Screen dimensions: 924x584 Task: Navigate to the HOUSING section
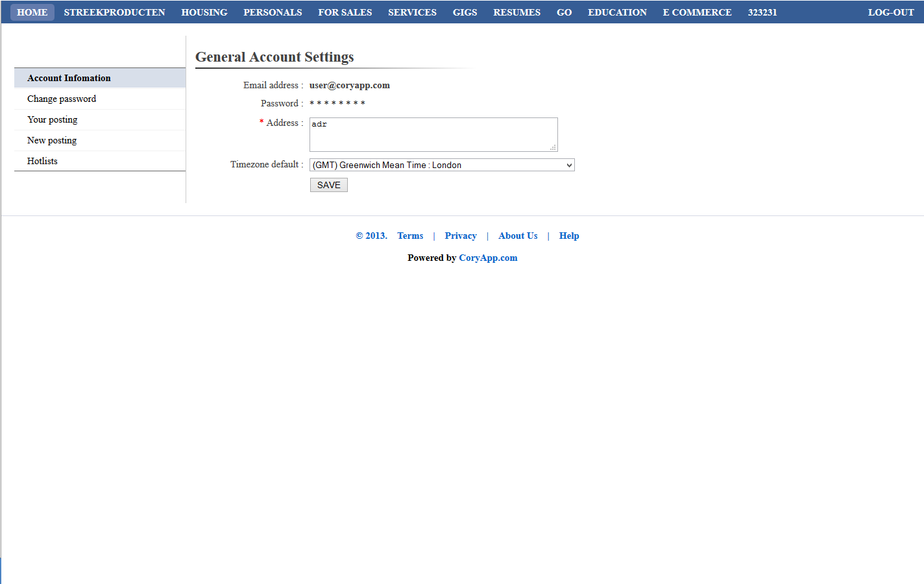click(204, 12)
